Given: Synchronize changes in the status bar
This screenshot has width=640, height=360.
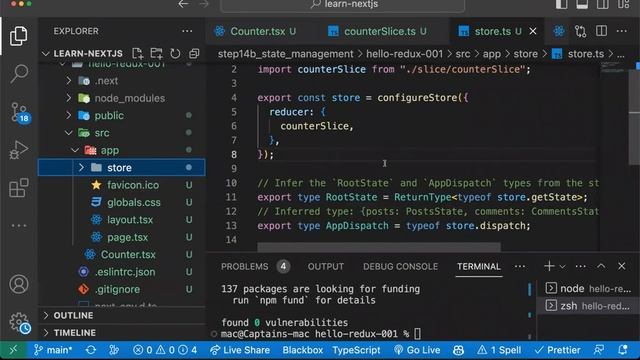Looking at the screenshot, I should point(91,350).
